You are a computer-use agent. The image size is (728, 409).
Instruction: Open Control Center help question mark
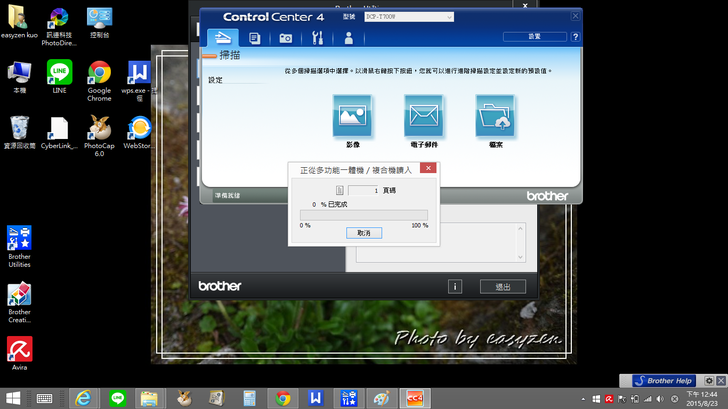575,37
